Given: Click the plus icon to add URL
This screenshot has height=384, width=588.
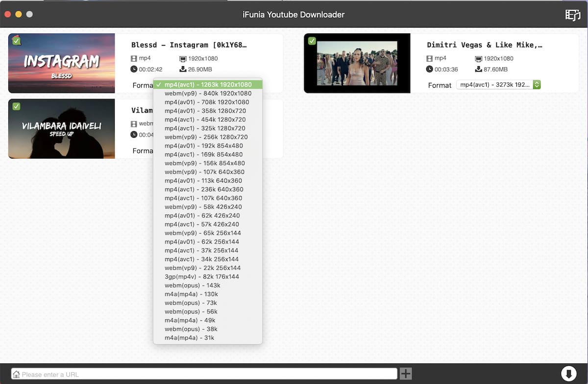Looking at the screenshot, I should [x=405, y=374].
